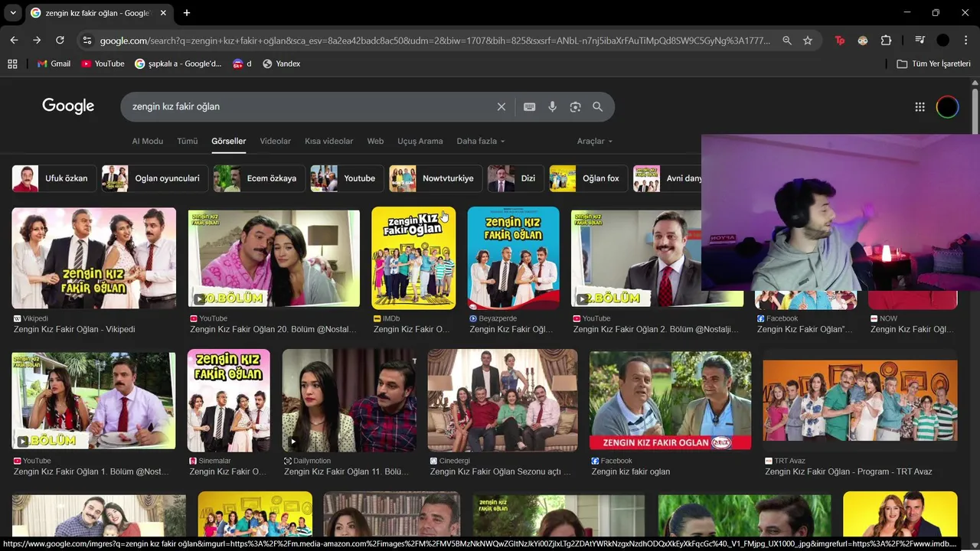Open a new browser tab
980x551 pixels.
click(x=187, y=13)
